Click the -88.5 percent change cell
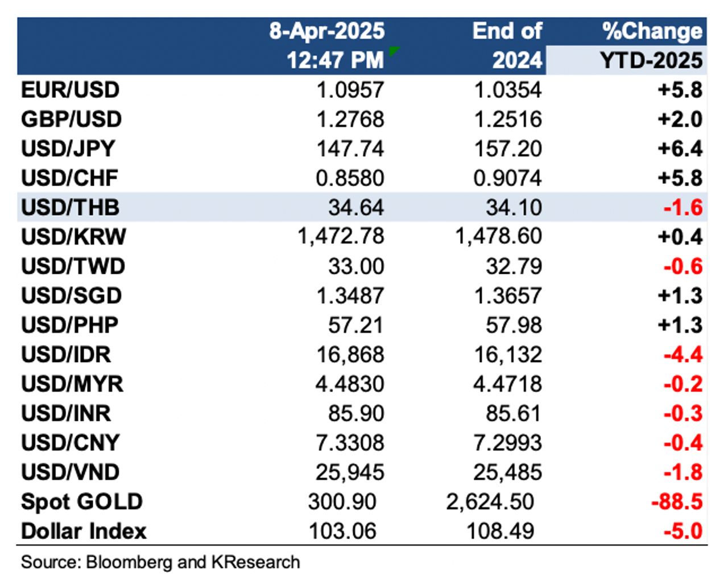The width and height of the screenshot is (728, 584). click(677, 502)
